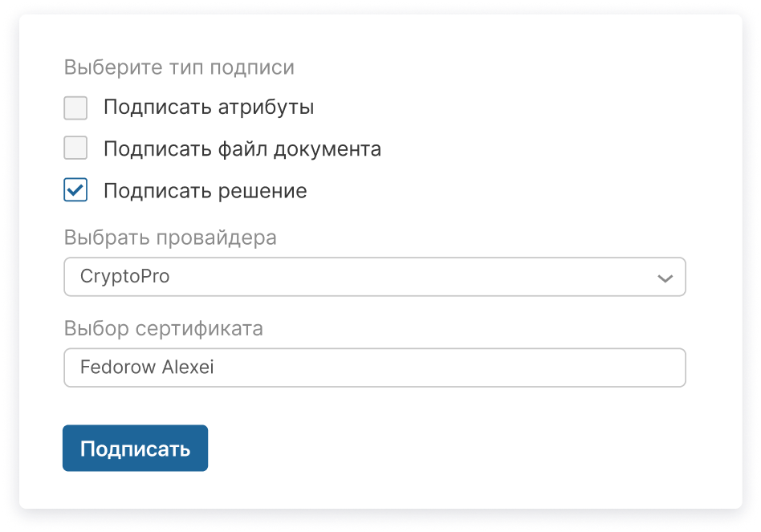
Task: Click the certificate field showing Fedorow Alexei
Action: pos(374,368)
